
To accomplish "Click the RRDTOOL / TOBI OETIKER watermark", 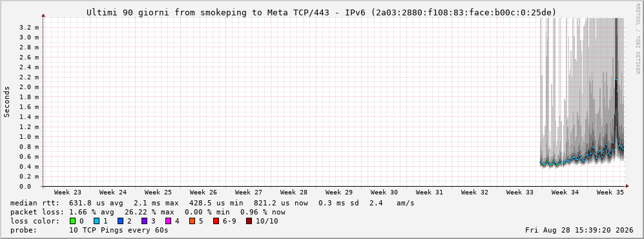I will pyautogui.click(x=638, y=39).
